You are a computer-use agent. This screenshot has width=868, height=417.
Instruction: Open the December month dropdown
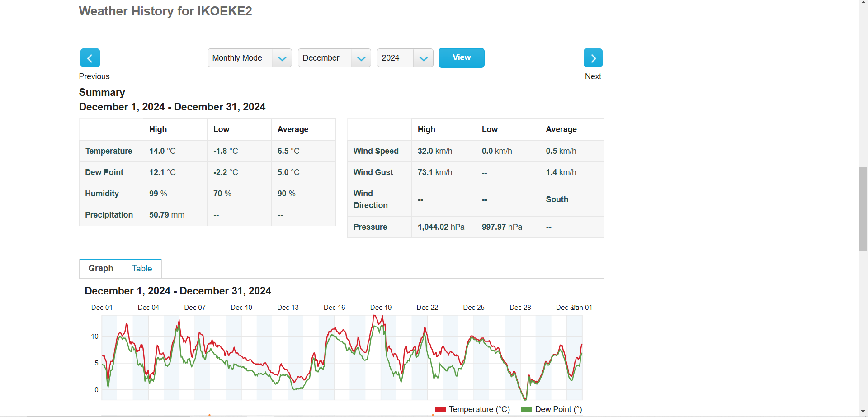pos(334,58)
